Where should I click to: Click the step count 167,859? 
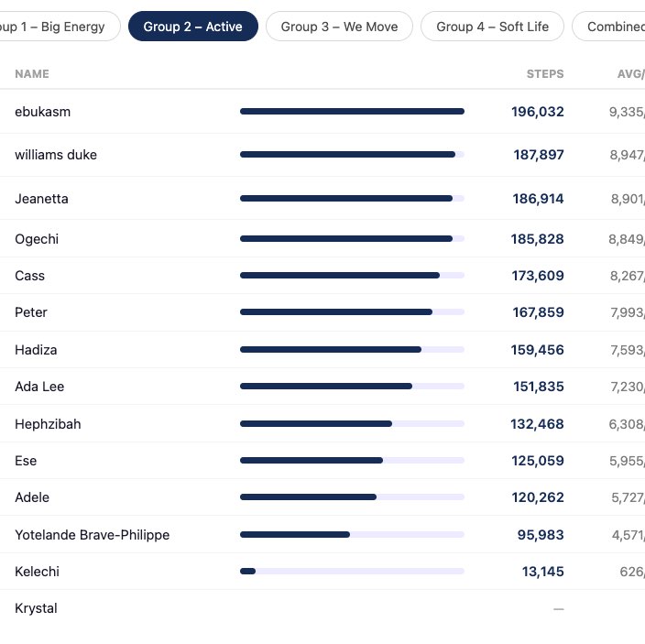(538, 312)
